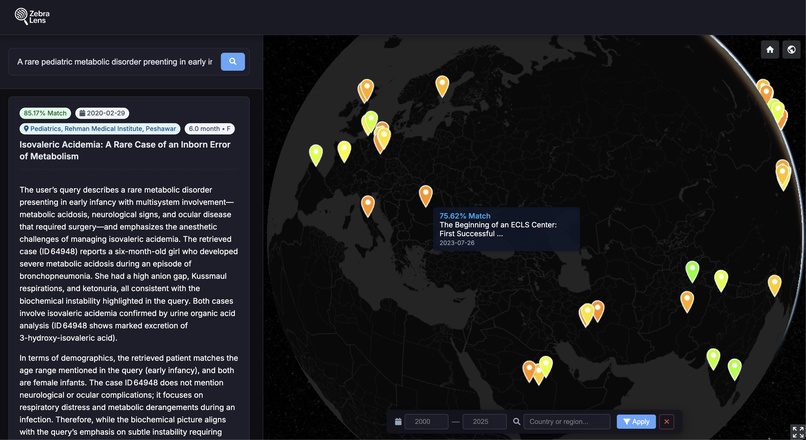Clear filters with the red X button

pos(666,421)
